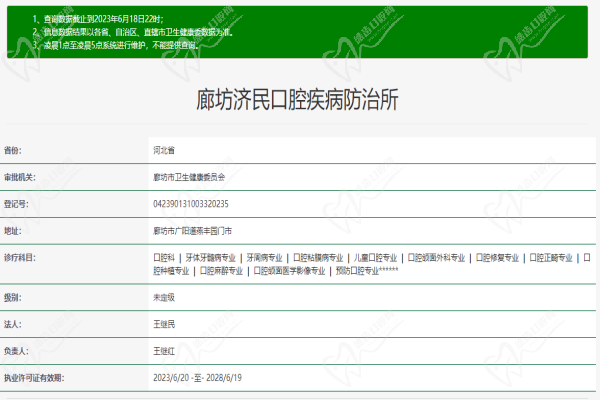Select the value 河北省
600x400 pixels.
pyautogui.click(x=164, y=150)
